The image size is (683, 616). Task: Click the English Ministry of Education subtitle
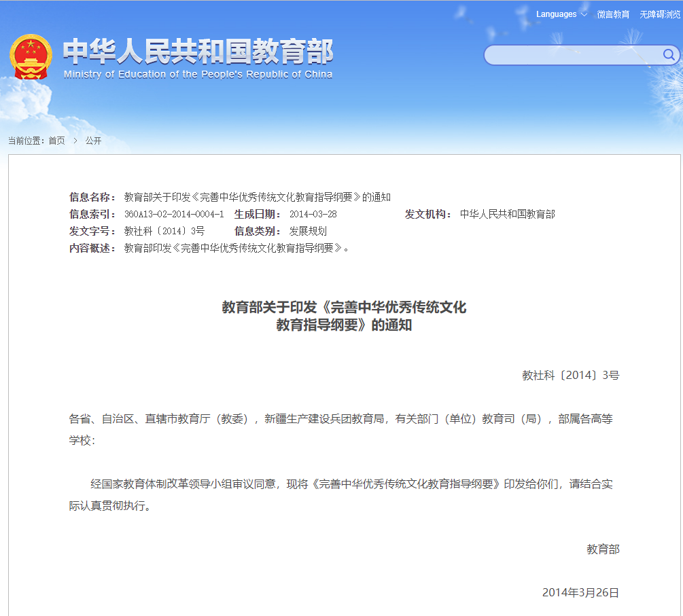pos(198,74)
